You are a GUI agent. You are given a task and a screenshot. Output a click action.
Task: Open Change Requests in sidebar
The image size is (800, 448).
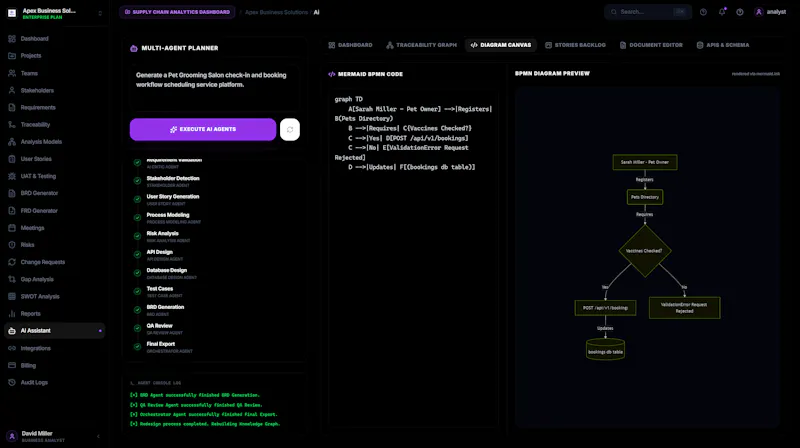[54, 262]
